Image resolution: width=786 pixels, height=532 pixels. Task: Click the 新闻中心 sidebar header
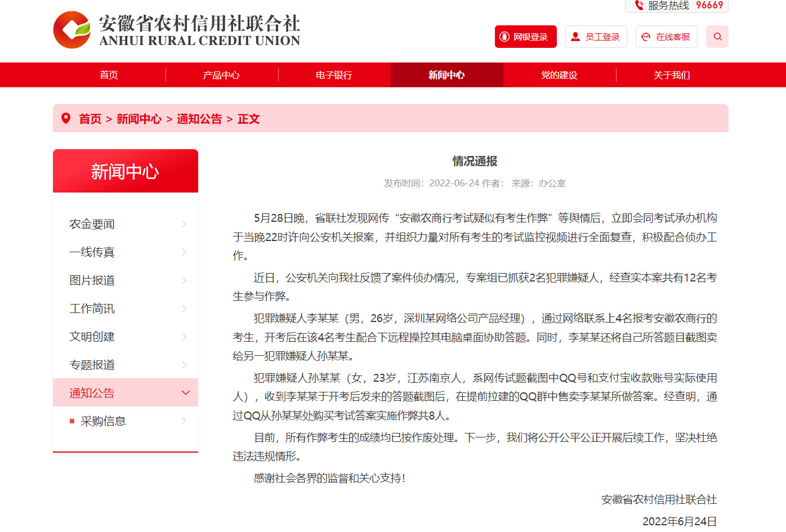click(x=126, y=171)
